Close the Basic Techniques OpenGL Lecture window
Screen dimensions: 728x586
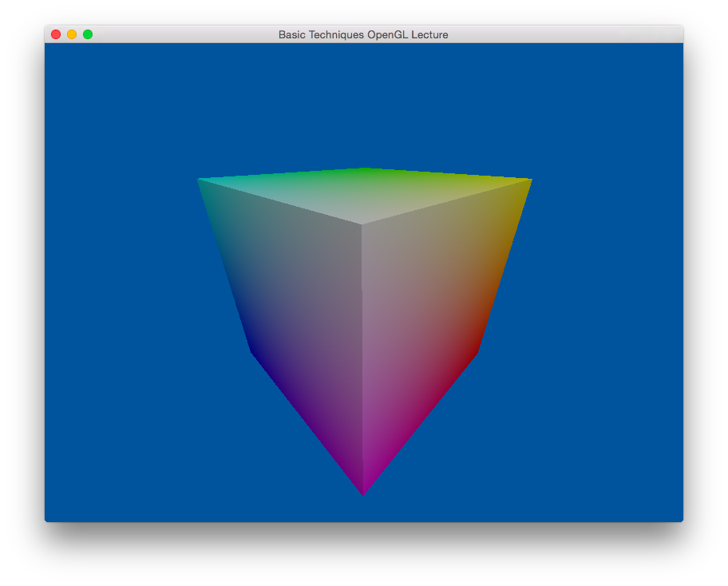tap(56, 34)
